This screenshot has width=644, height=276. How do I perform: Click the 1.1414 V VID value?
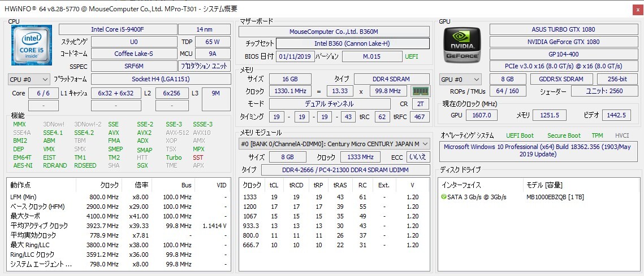[214, 226]
